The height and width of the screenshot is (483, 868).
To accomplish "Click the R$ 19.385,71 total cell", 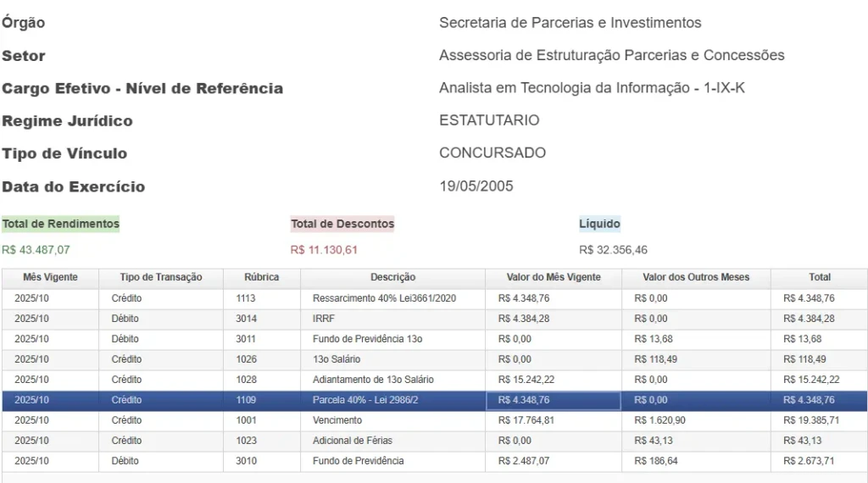I will click(x=813, y=420).
